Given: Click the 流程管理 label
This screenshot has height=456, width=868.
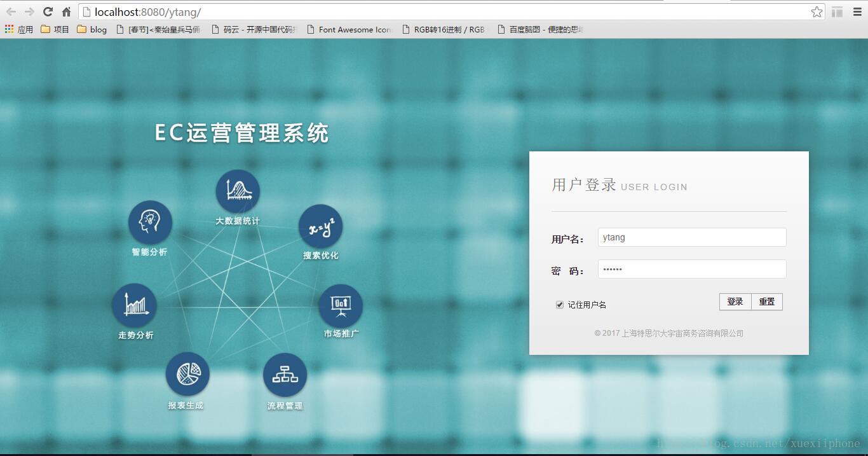Looking at the screenshot, I should pos(285,406).
